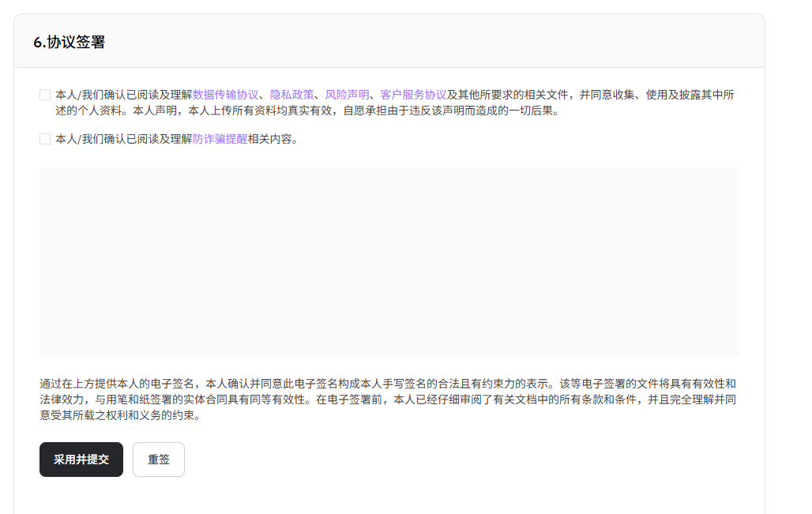Tick the checkbox agreeing to 数据传输协议 terms
812x514 pixels.
45,95
